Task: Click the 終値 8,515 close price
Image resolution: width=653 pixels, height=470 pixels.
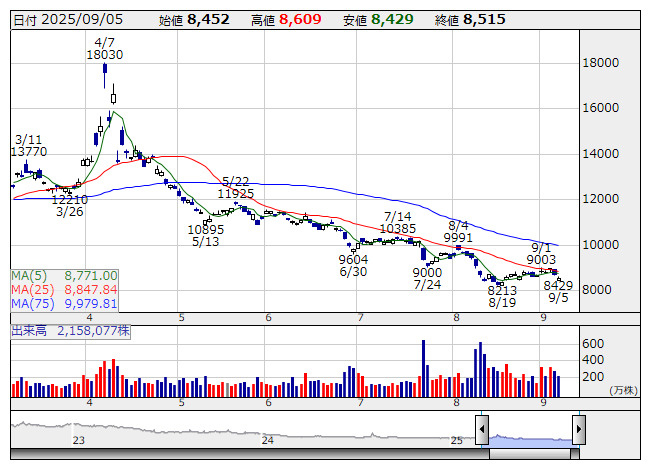Action: coord(470,20)
